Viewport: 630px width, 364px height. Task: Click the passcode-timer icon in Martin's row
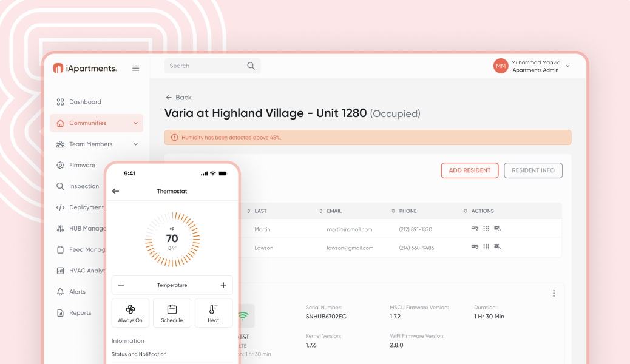(x=475, y=229)
